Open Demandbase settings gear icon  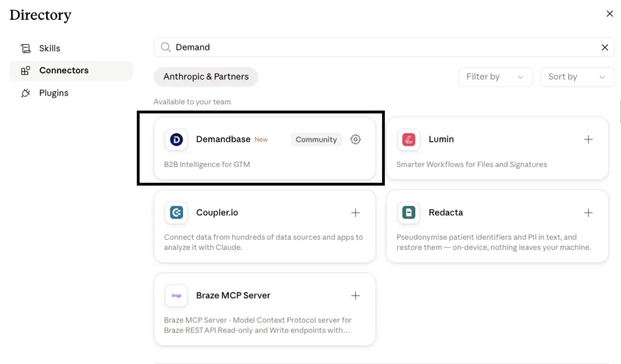coord(355,140)
